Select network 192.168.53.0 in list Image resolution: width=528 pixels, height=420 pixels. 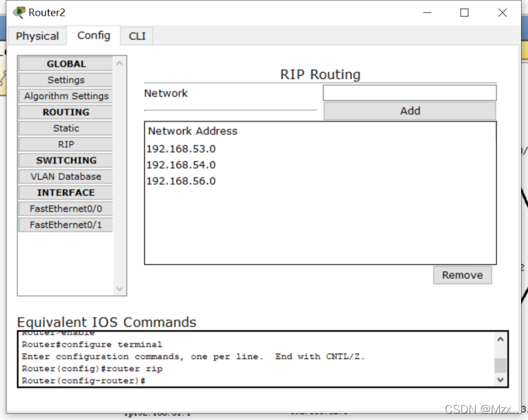click(x=181, y=149)
